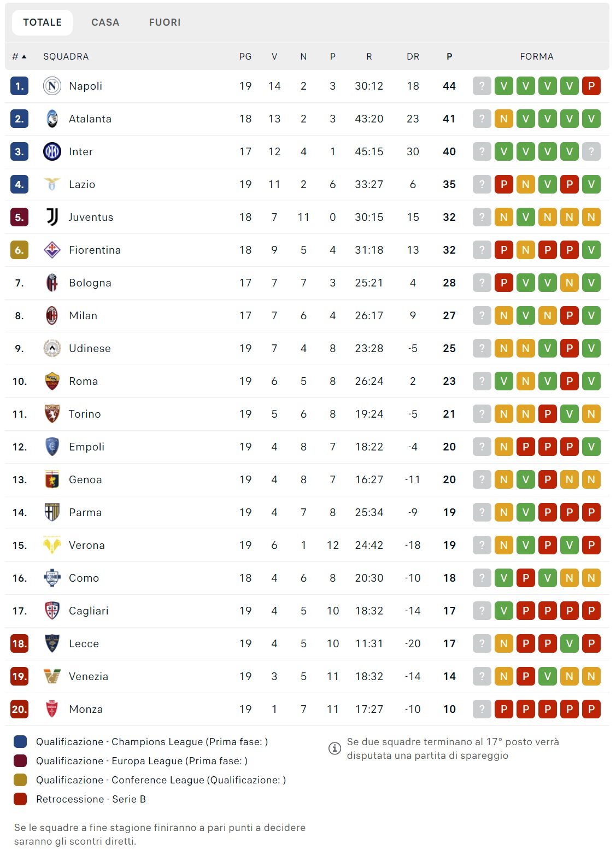Click the Roma team crest
616x849 pixels.
[52, 381]
